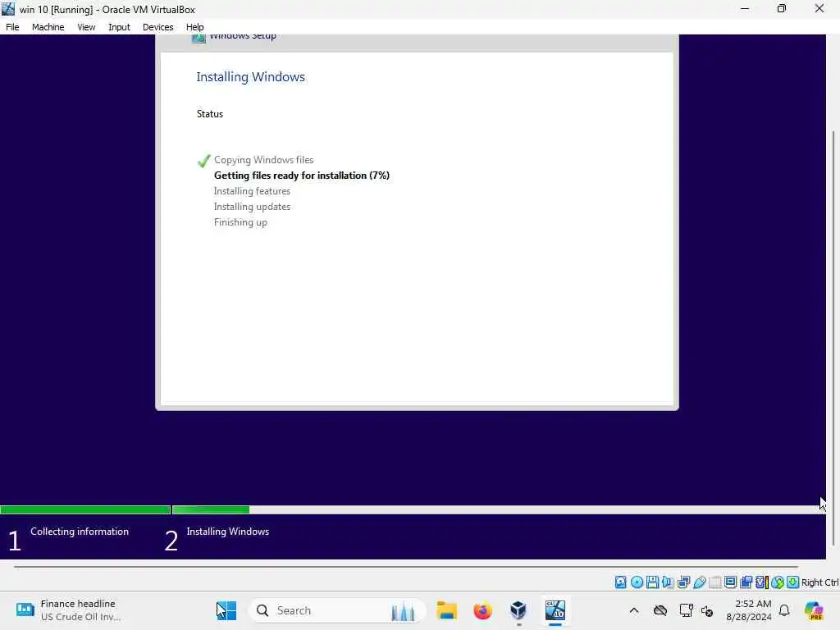Screen dimensions: 840x630
Task: Click the display settings indicator icon
Action: click(730, 582)
